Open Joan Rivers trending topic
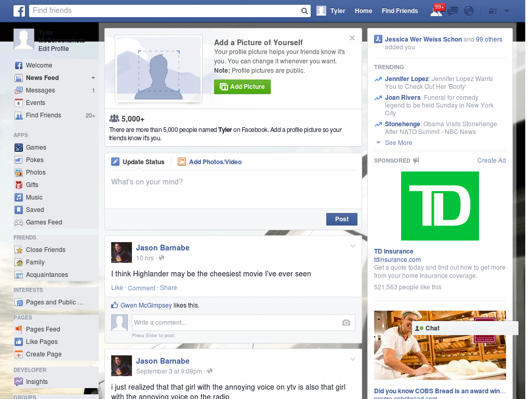The height and width of the screenshot is (399, 532). click(403, 98)
